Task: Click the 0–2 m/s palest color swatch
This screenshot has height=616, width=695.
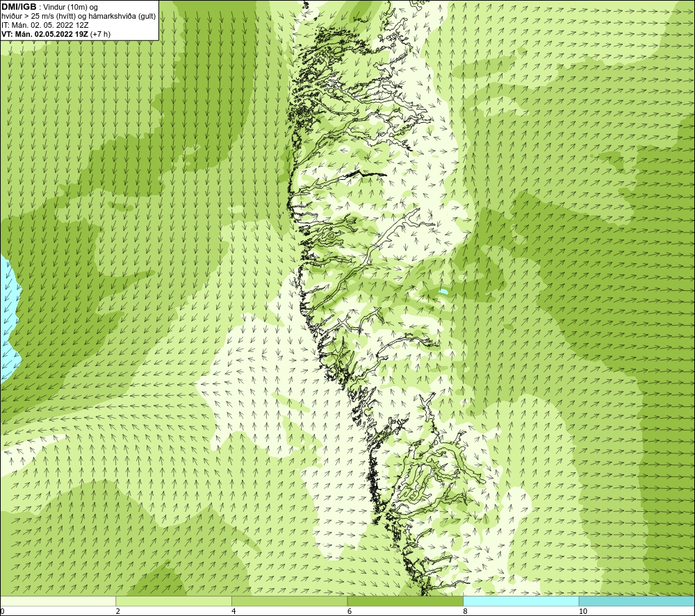Action: tap(58, 601)
